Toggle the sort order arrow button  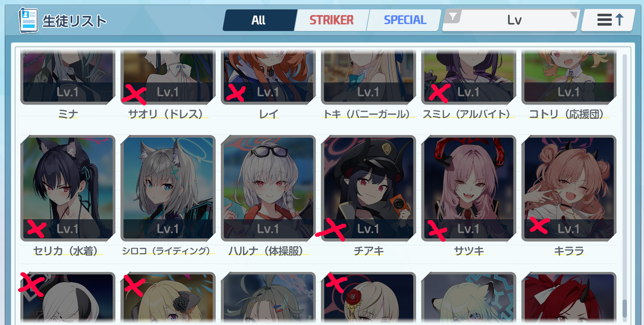608,20
